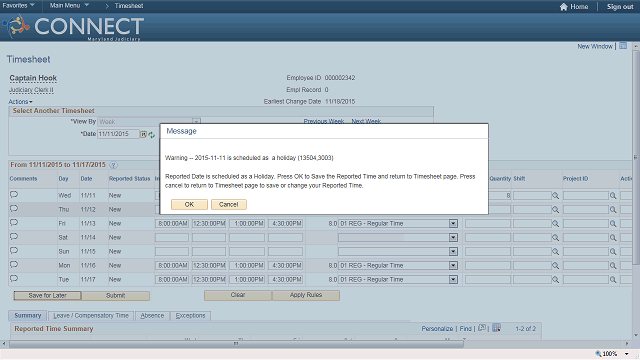This screenshot has width=640, height=360.
Task: Open comment bubble for Wed 11/11
Action: (14, 195)
